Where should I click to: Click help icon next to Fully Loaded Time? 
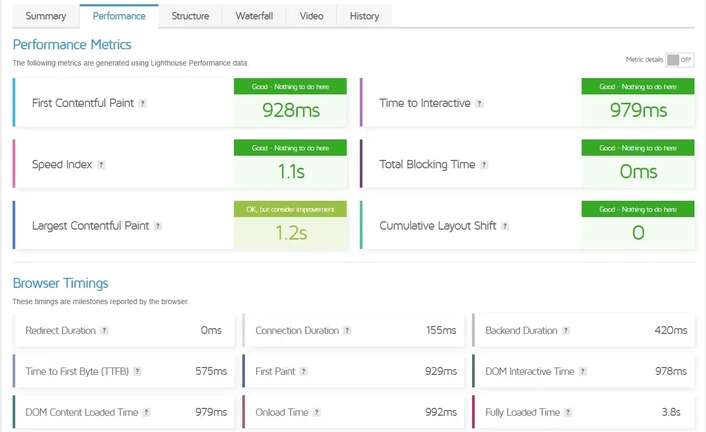tap(568, 412)
